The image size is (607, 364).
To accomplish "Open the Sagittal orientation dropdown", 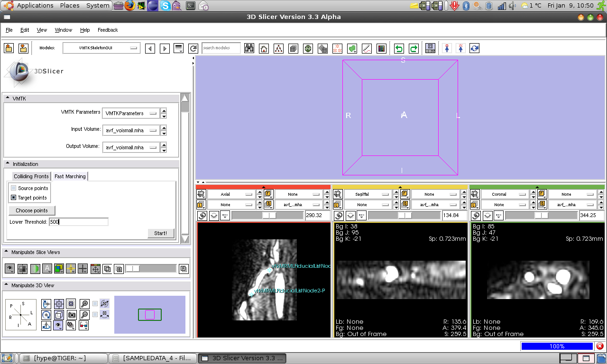I will pyautogui.click(x=368, y=194).
